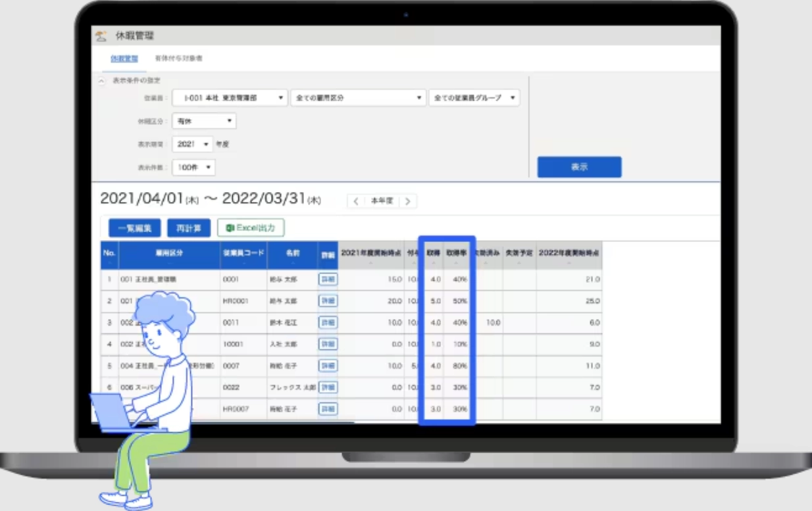The image size is (812, 511).
Task: Select employee code cell 0022
Action: [x=243, y=388]
